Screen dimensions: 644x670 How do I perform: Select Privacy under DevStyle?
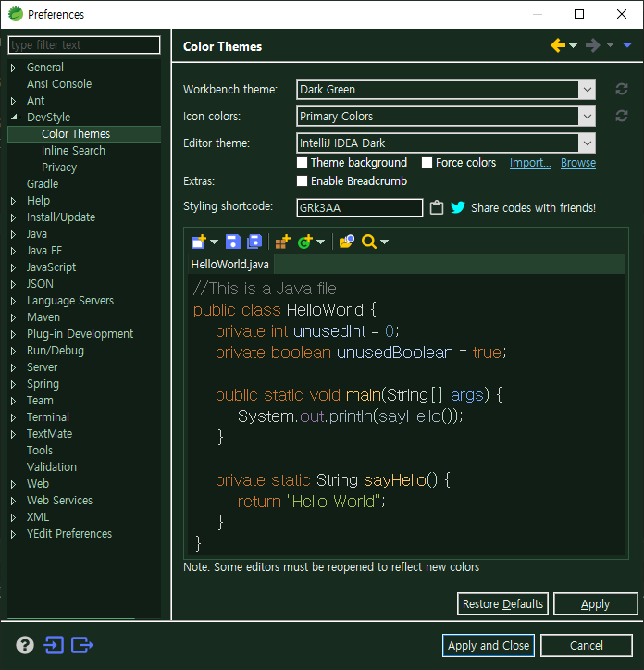(59, 167)
